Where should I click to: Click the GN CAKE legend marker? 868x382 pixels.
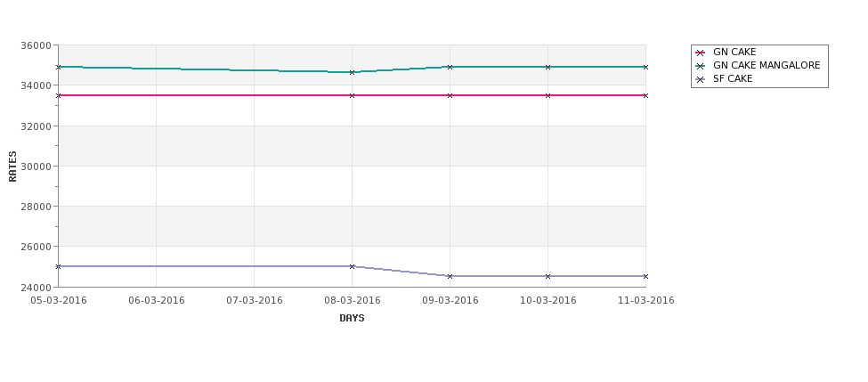(700, 53)
